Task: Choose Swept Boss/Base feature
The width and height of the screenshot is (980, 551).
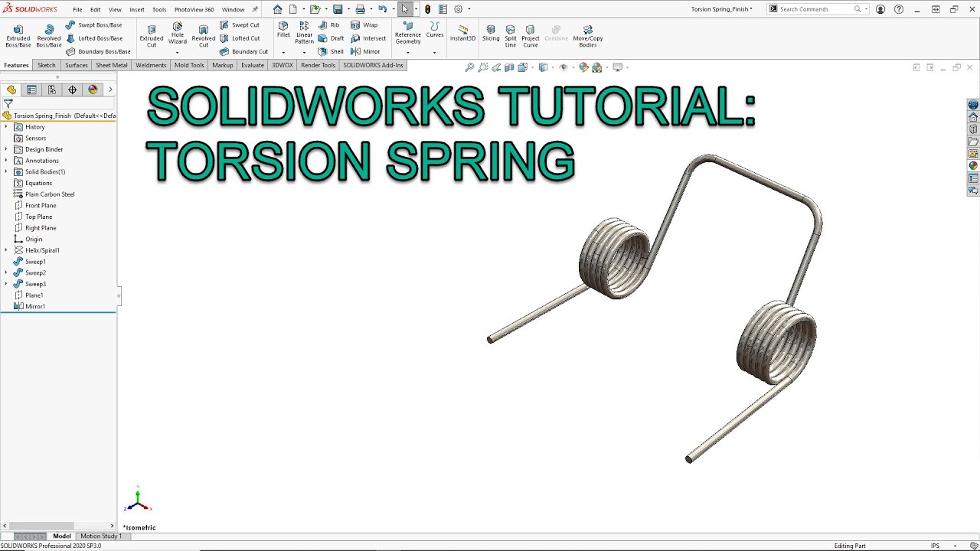Action: pyautogui.click(x=93, y=25)
